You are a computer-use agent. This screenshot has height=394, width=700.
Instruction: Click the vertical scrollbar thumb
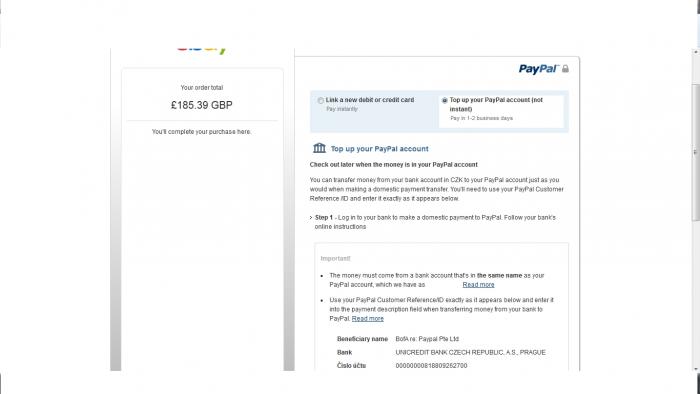pyautogui.click(x=696, y=152)
